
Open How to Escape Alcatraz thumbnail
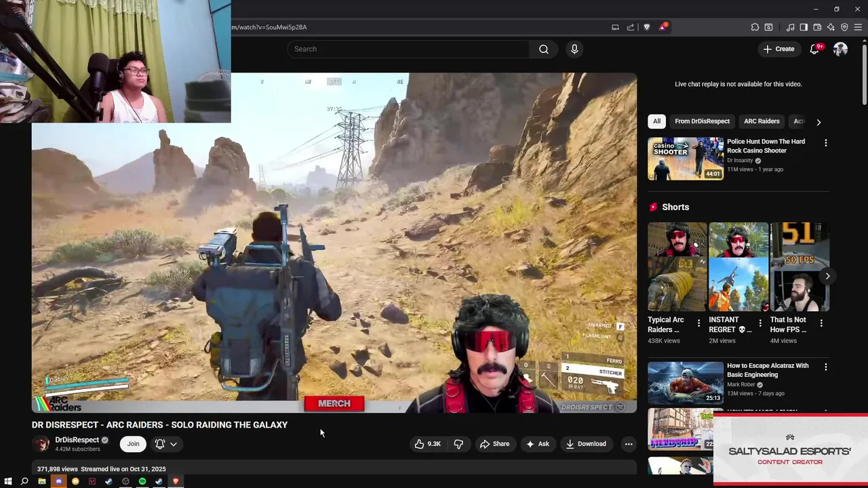click(686, 383)
